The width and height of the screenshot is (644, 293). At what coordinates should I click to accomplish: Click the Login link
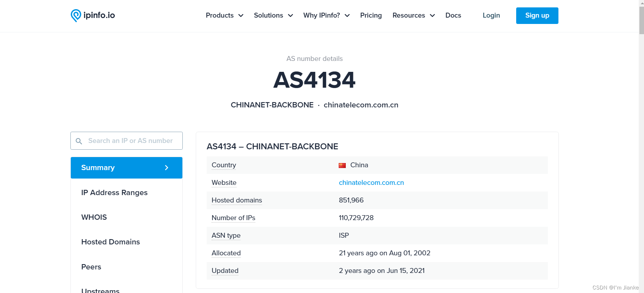point(491,15)
